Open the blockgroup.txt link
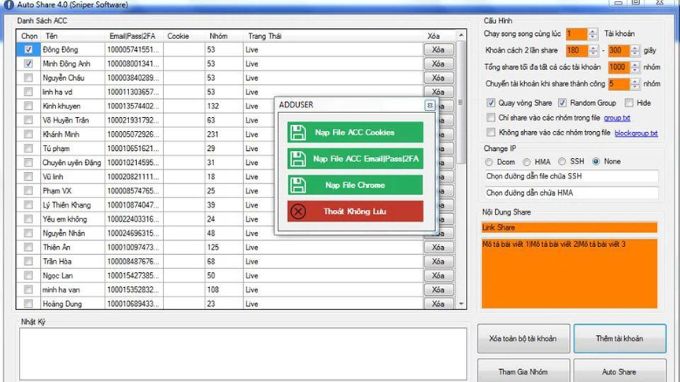 [636, 133]
